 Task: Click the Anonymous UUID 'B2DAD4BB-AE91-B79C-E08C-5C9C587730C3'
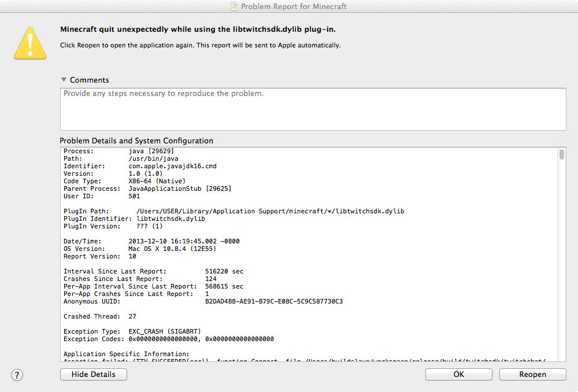(x=274, y=301)
